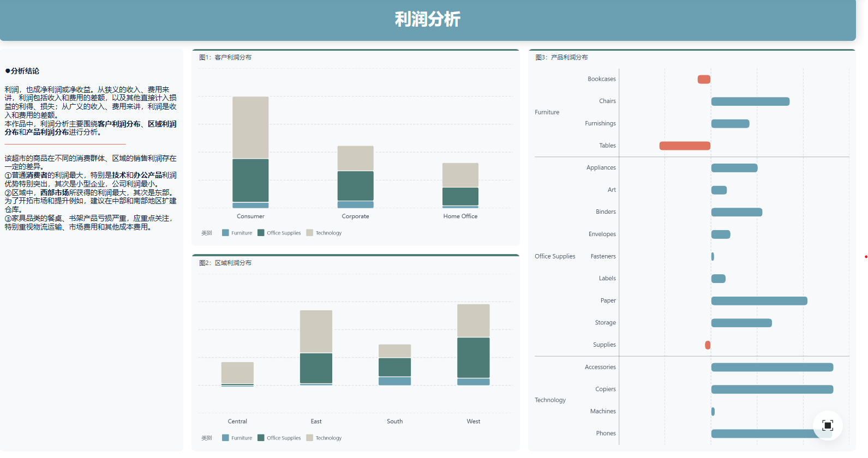The image size is (868, 458).
Task: Select Home Office Office Supplies segment
Action: click(460, 196)
